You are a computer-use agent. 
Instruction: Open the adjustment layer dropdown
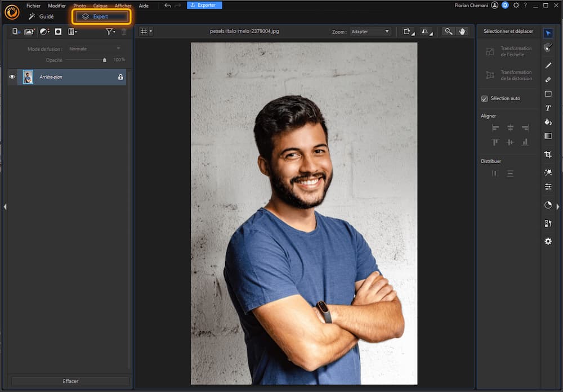coord(44,31)
